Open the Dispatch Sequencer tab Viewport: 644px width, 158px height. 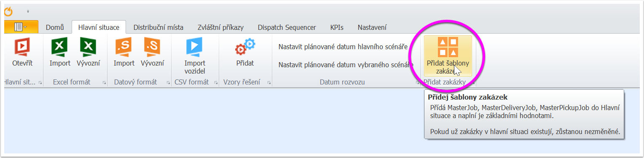[x=287, y=27]
